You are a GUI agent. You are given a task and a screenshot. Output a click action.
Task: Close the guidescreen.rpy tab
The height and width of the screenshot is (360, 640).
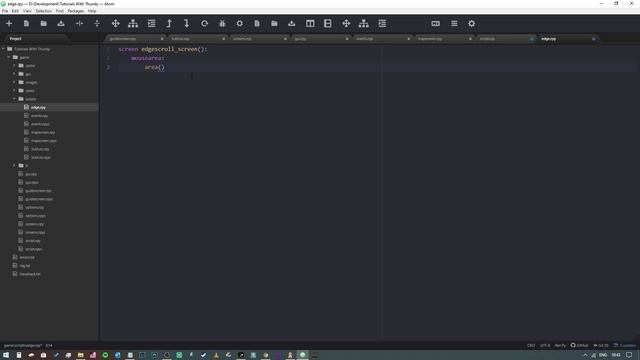point(162,39)
